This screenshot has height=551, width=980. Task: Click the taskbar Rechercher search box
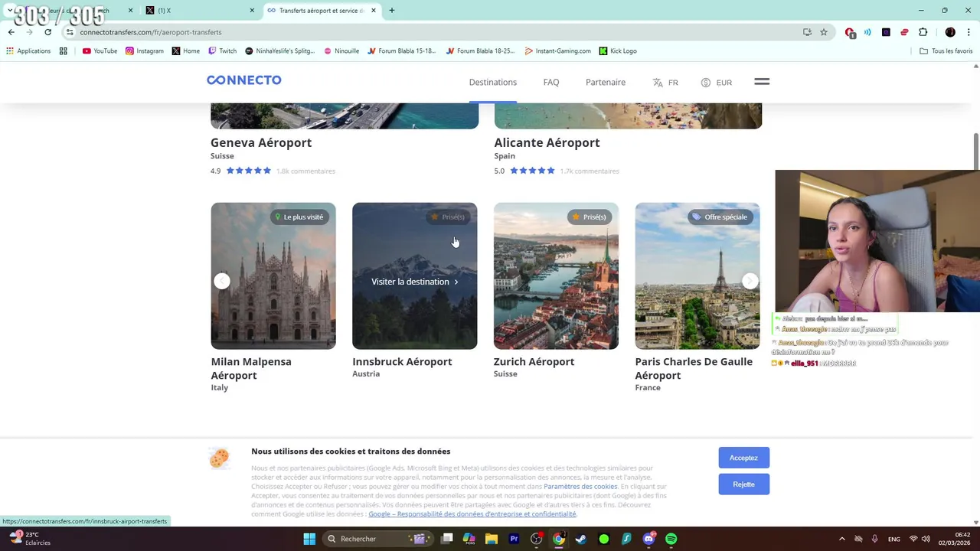pos(376,539)
